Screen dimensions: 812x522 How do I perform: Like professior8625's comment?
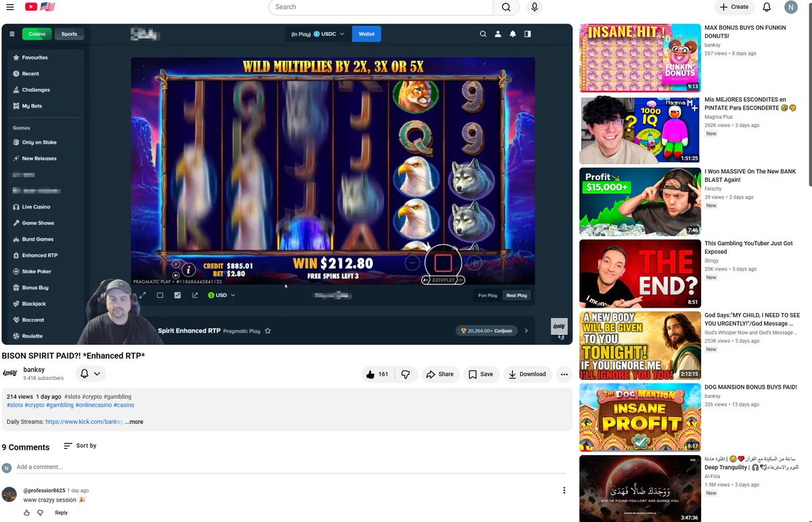point(27,513)
